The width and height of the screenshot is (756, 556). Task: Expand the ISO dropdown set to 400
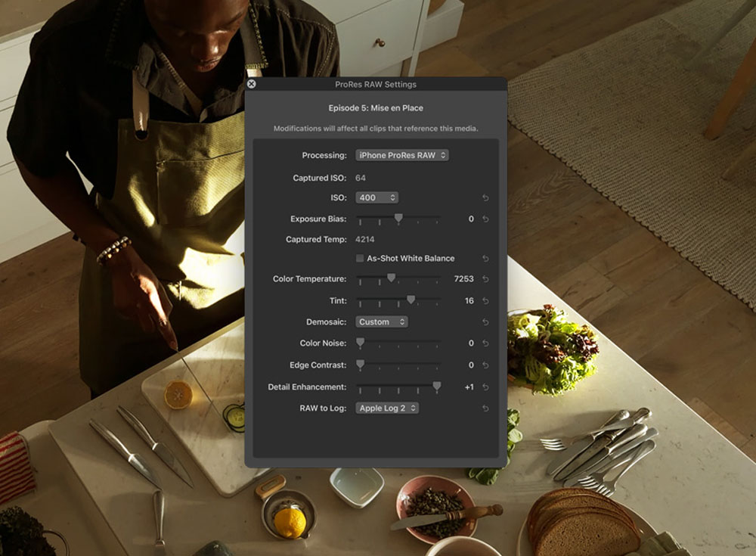click(x=376, y=198)
